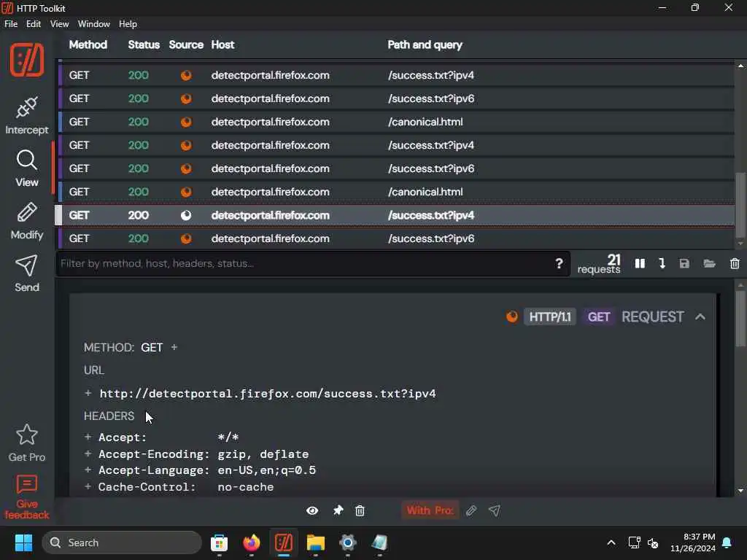Open the Send request page

(x=27, y=273)
